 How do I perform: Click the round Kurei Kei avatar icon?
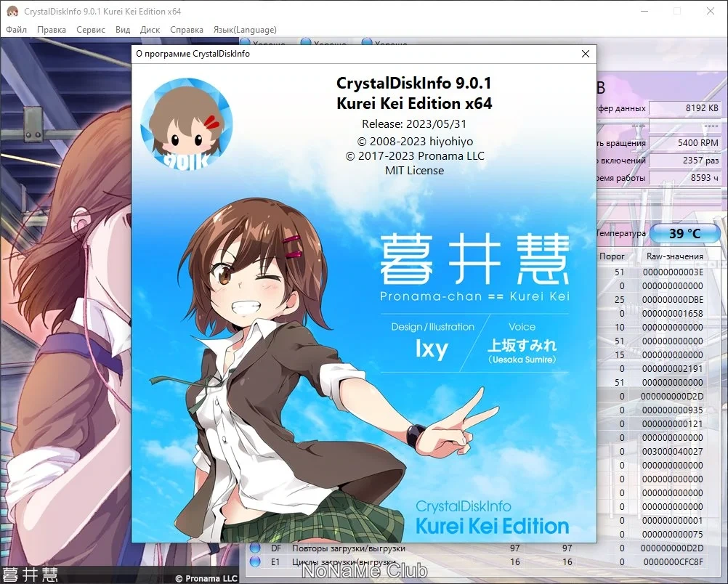point(187,124)
